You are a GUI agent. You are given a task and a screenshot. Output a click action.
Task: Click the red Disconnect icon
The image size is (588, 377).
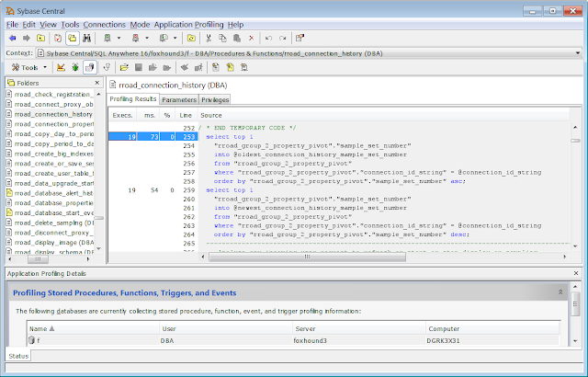135,38
